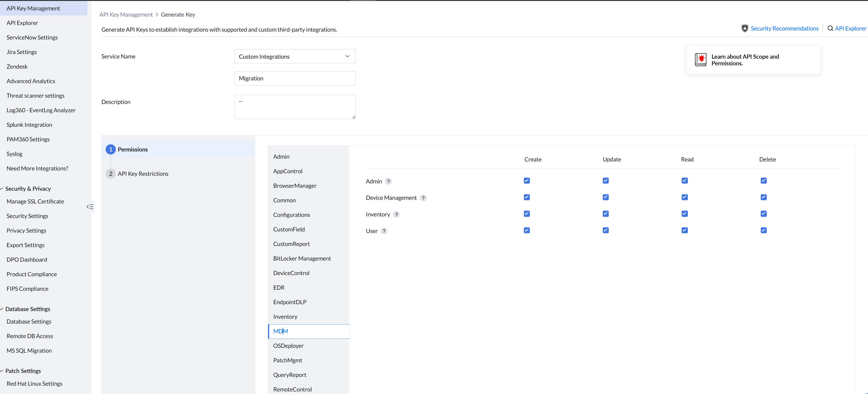Click help icon next to Device Management
This screenshot has width=868, height=394.
pyautogui.click(x=423, y=198)
